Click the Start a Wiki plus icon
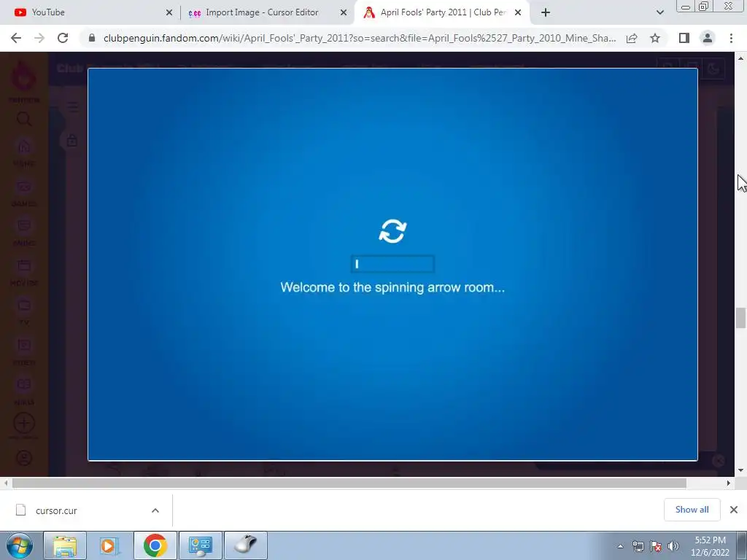Viewport: 747px width, 560px height. tap(24, 424)
